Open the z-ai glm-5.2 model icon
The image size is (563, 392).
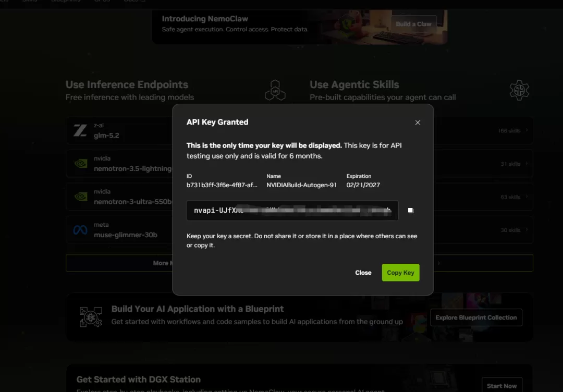coord(80,130)
